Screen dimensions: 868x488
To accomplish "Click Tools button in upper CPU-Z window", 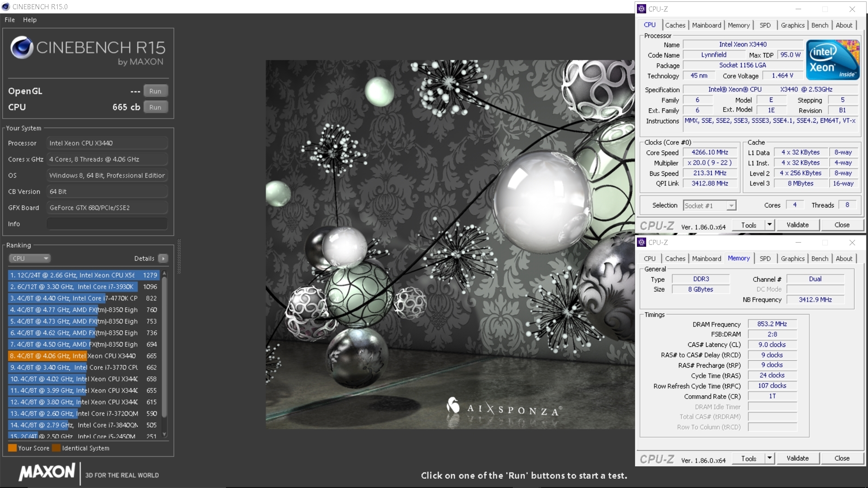I will 749,225.
